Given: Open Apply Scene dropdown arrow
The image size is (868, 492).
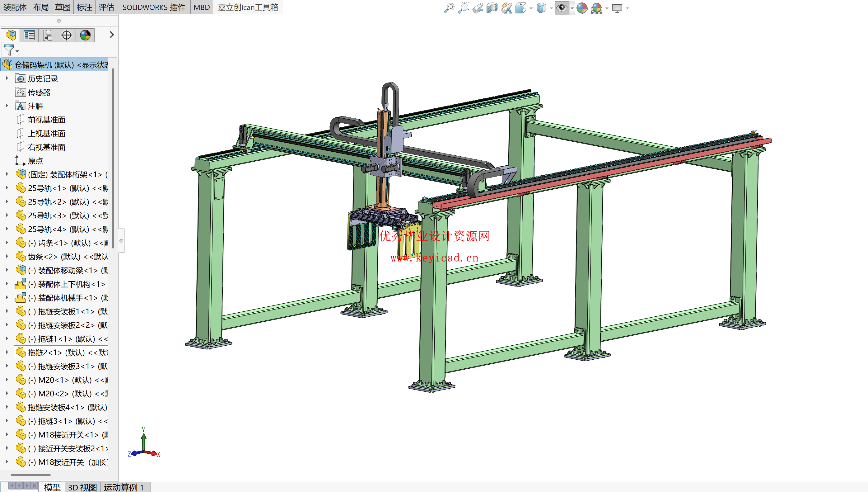Looking at the screenshot, I should coord(607,8).
